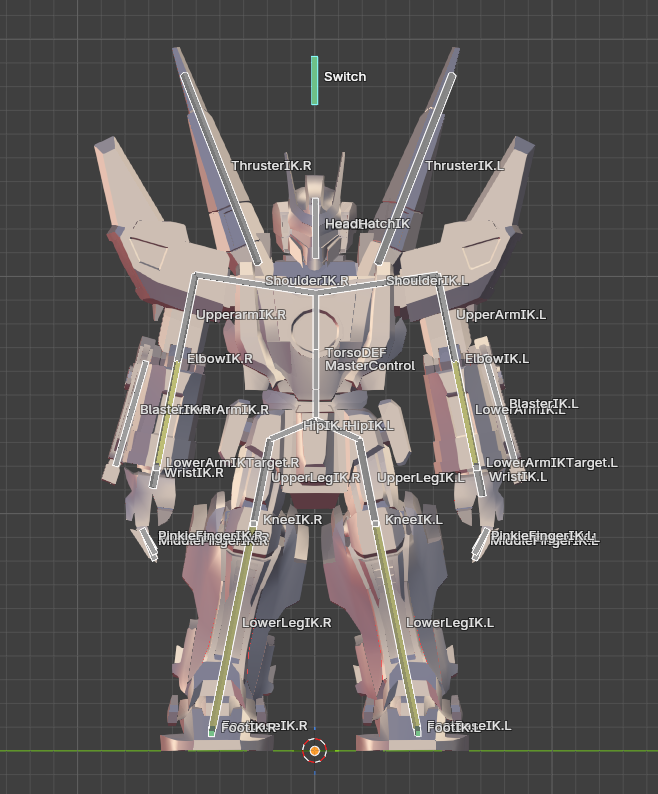The width and height of the screenshot is (658, 794).
Task: Click the ShoulderIK.L label
Action: click(427, 281)
